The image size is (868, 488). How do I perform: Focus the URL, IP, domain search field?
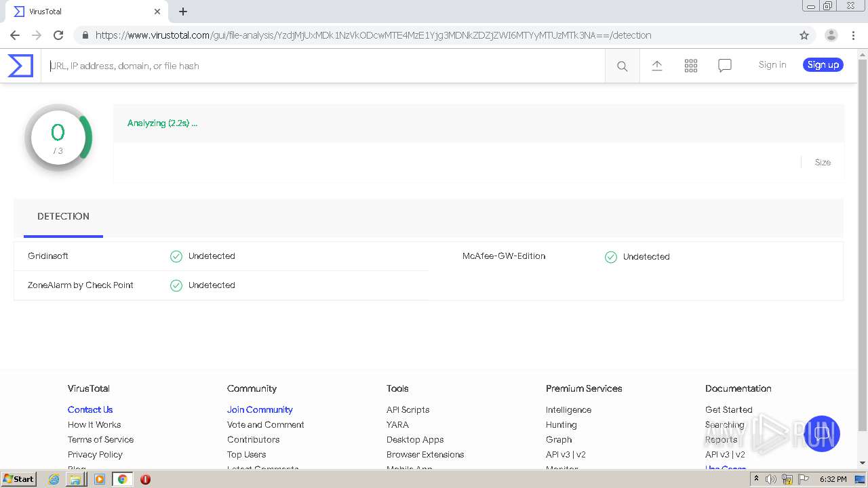click(323, 66)
